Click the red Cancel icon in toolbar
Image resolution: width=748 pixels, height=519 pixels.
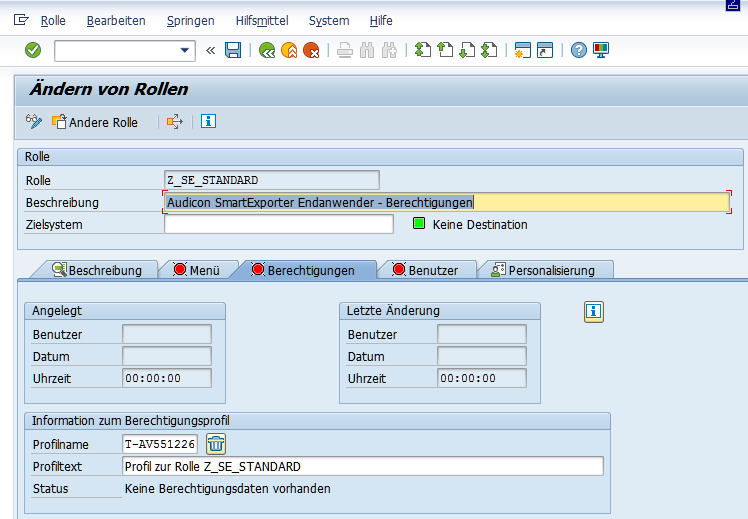(312, 50)
